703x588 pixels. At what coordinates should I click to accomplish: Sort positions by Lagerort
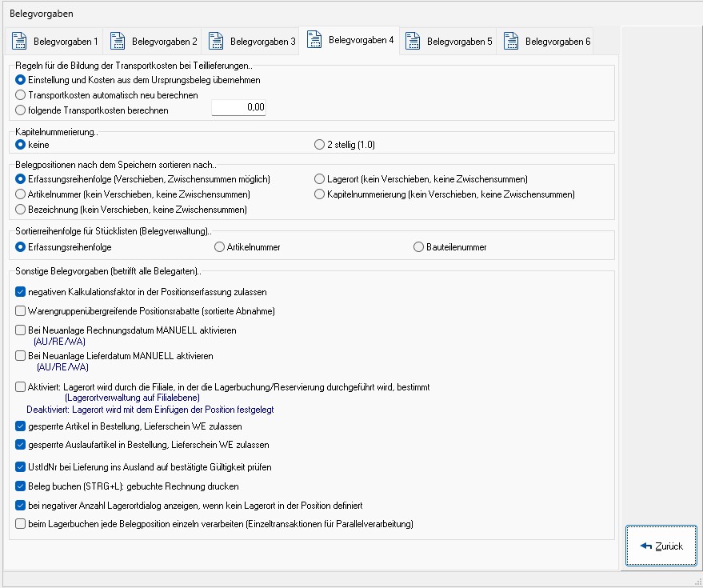point(421,179)
